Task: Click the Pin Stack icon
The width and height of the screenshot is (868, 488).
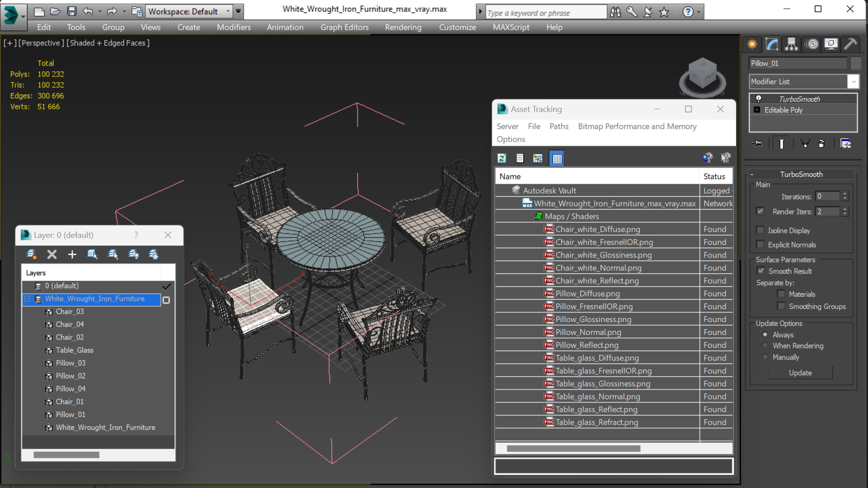Action: tap(757, 144)
